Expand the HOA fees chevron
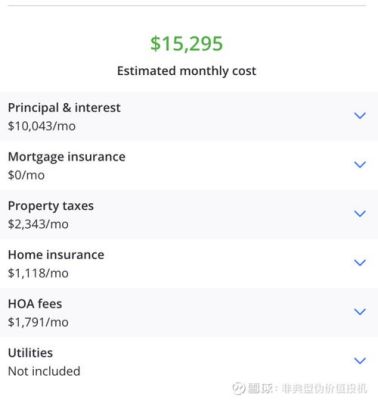 click(360, 311)
